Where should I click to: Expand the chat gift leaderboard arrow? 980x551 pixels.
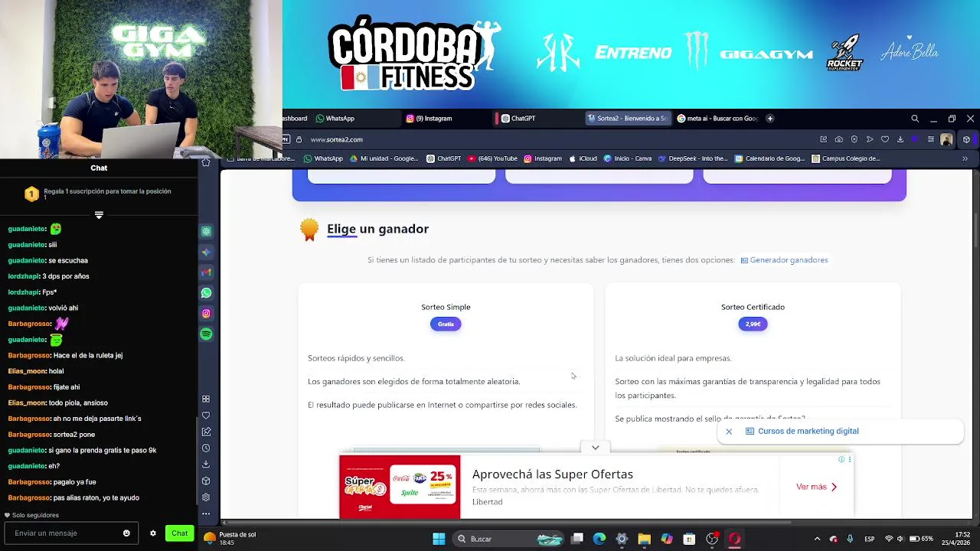point(99,215)
